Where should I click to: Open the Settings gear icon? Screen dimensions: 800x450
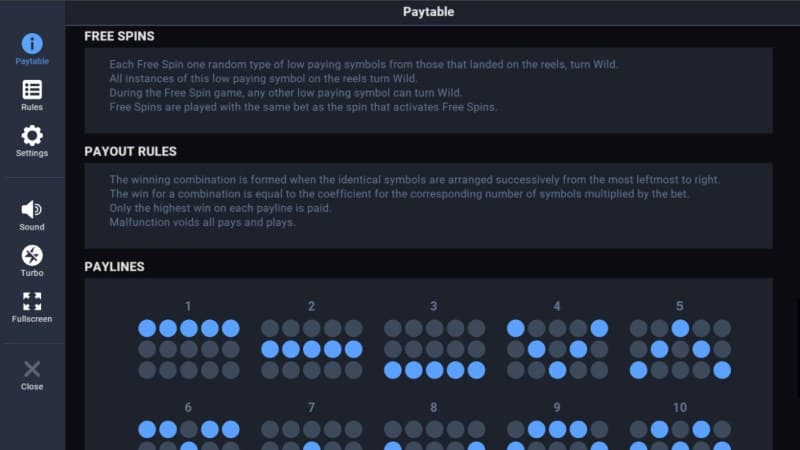(x=32, y=136)
